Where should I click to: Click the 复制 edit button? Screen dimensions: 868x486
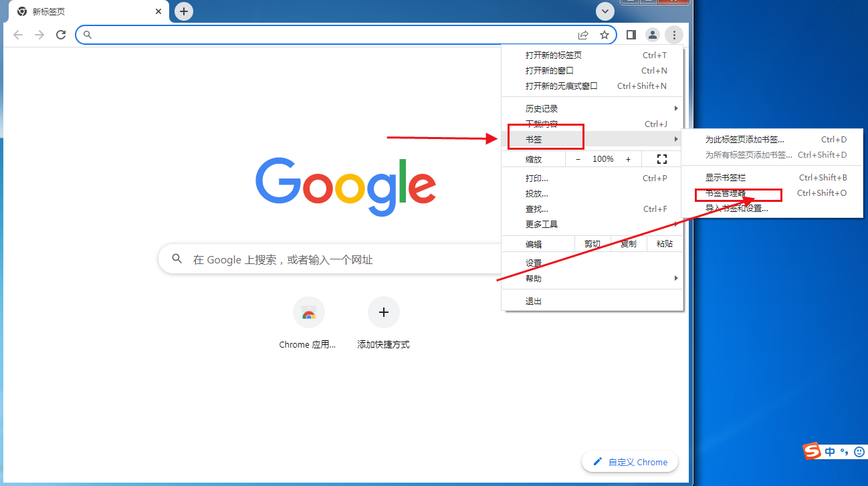click(x=629, y=244)
